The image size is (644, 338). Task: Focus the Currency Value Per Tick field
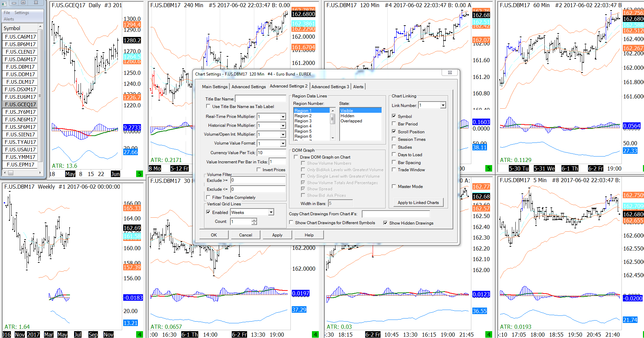[271, 152]
